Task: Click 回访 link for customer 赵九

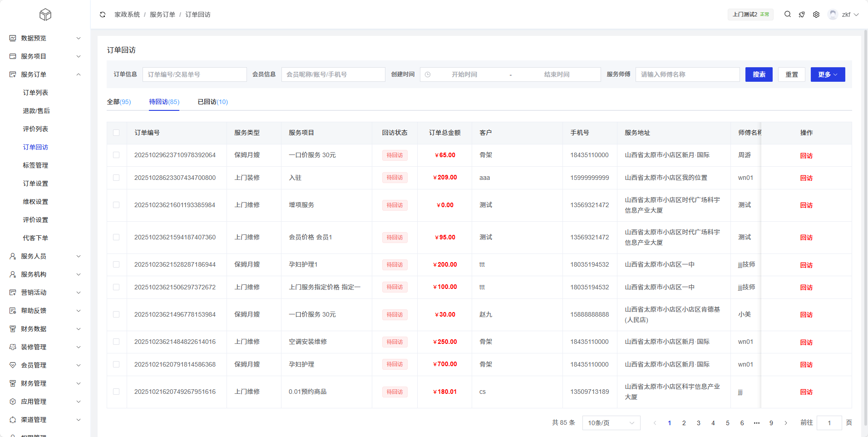Action: (806, 315)
